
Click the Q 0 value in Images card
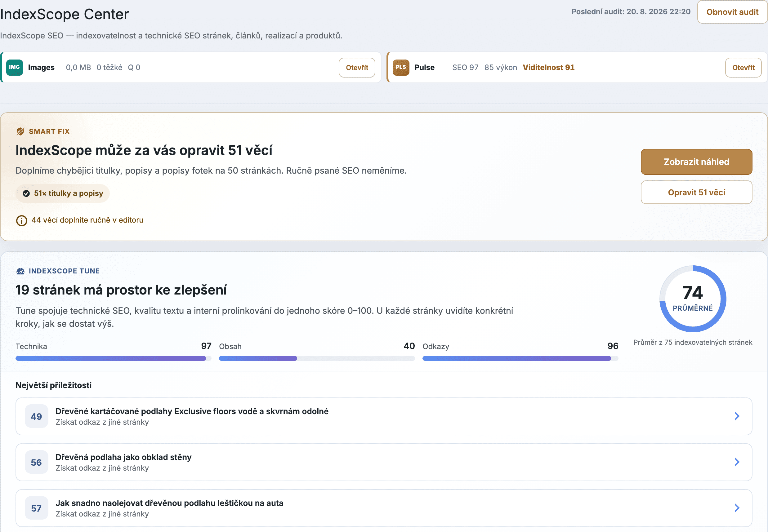tap(134, 67)
